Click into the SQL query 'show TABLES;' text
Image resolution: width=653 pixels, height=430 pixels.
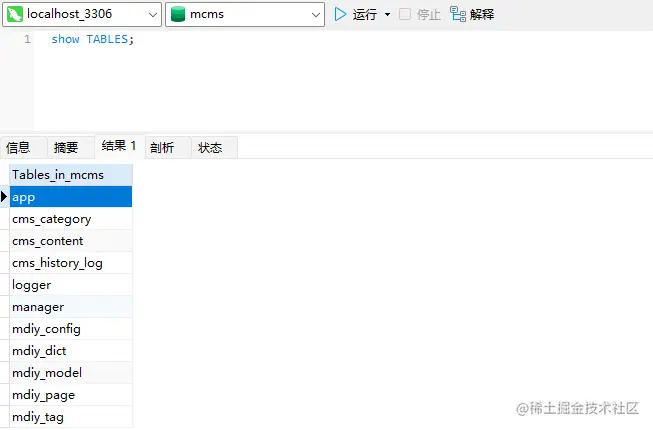click(92, 39)
